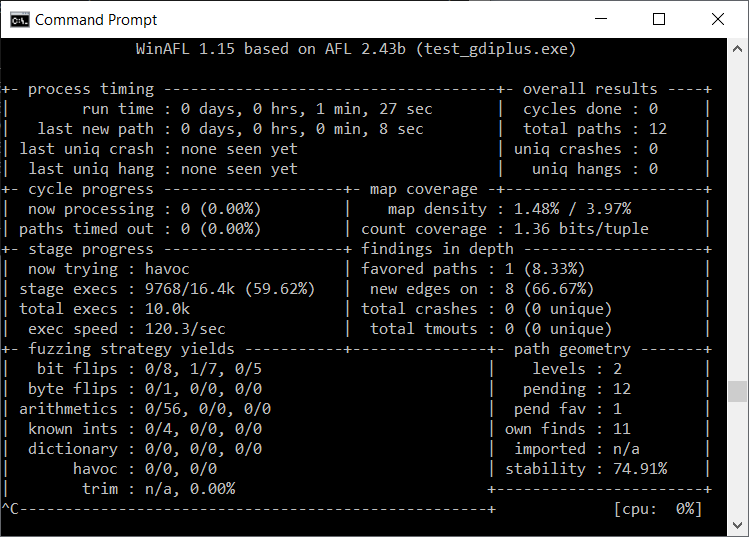
Task: Click the vertical scrollbar thumb
Action: point(737,391)
